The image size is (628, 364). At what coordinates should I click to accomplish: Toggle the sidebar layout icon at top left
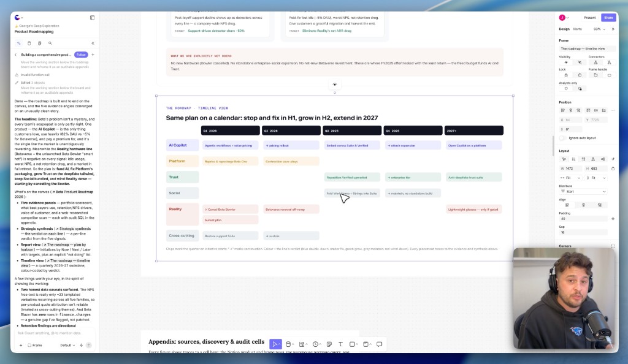click(92, 18)
